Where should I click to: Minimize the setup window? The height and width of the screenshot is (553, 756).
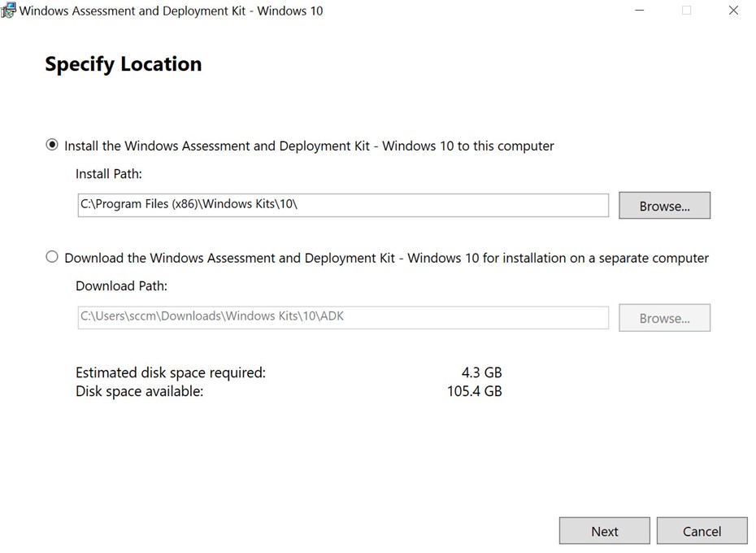tap(639, 10)
